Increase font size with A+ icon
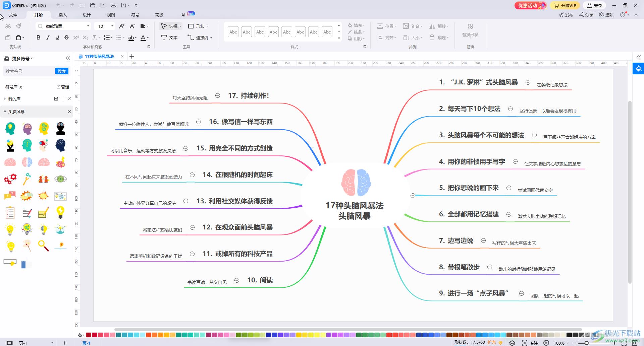 point(122,26)
